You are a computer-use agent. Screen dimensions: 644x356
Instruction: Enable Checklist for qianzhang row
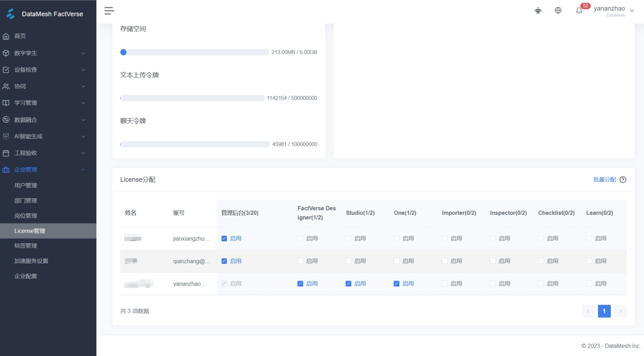(x=541, y=261)
